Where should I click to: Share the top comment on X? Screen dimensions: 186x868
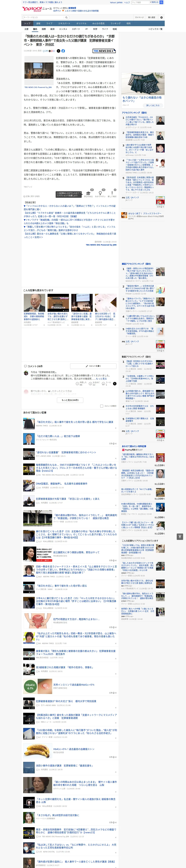click(115, 384)
